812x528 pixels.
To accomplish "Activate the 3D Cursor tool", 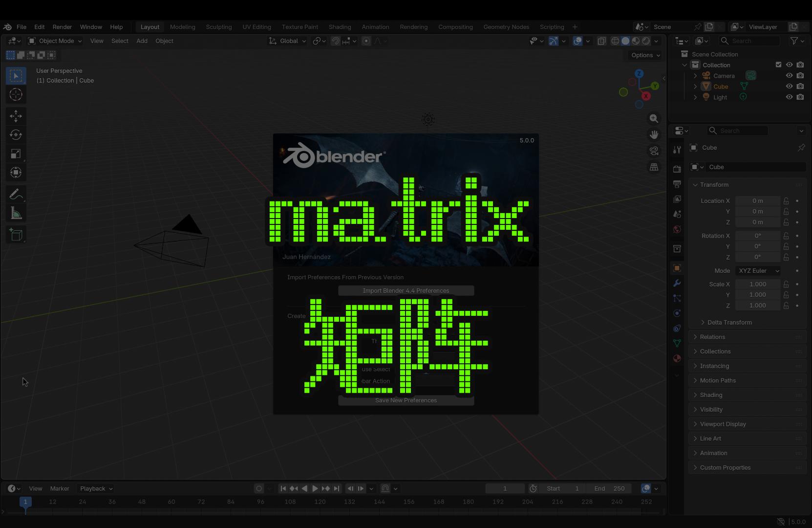I will [x=16, y=94].
